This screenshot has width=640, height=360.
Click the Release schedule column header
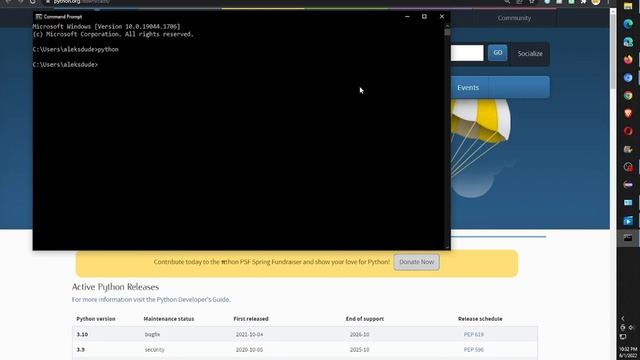[480, 319]
